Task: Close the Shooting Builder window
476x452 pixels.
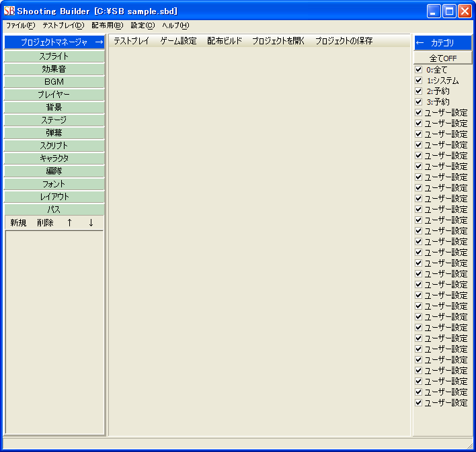Action: click(x=465, y=11)
